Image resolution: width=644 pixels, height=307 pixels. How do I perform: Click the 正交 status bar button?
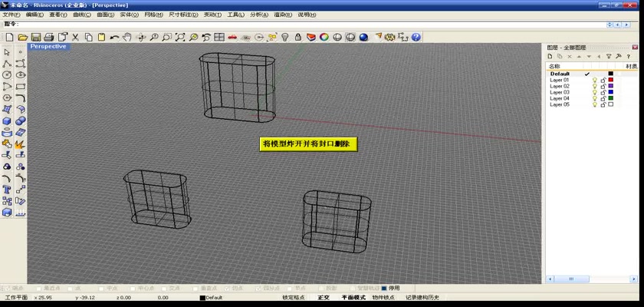pyautogui.click(x=324, y=298)
